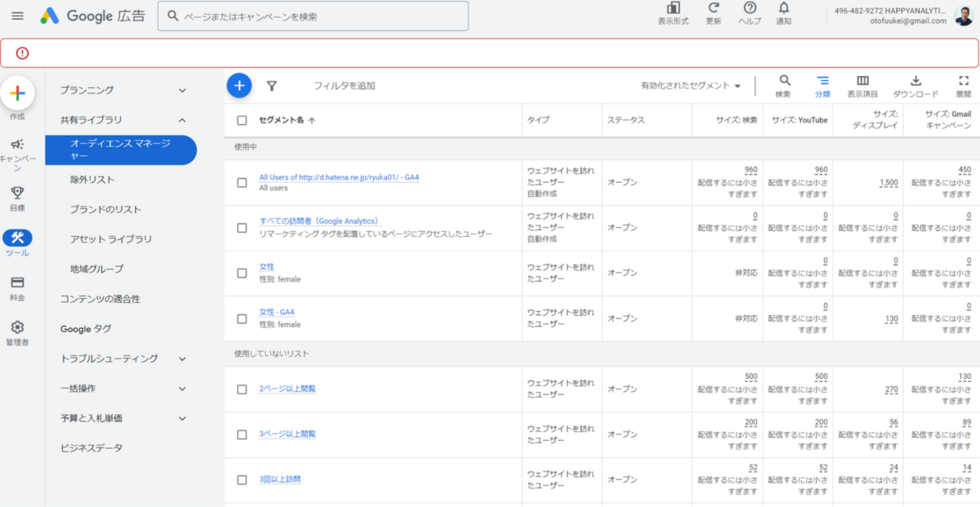Screen dimensions: 980x507
Task: Open コンテンツの適合性 menu item
Action: (100, 299)
